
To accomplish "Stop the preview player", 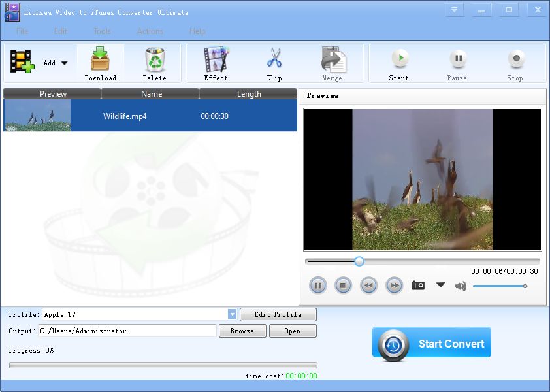I will 344,286.
